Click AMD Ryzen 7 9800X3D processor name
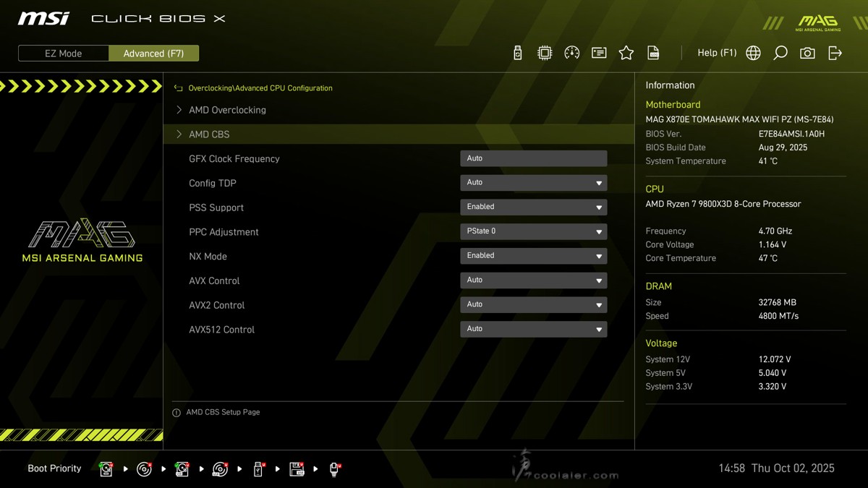This screenshot has height=488, width=868. tap(723, 204)
